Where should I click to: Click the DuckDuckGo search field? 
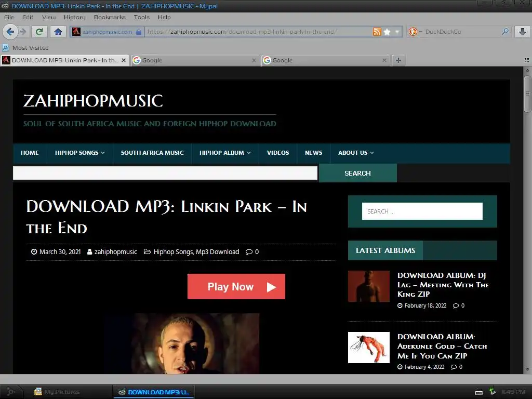coord(458,32)
